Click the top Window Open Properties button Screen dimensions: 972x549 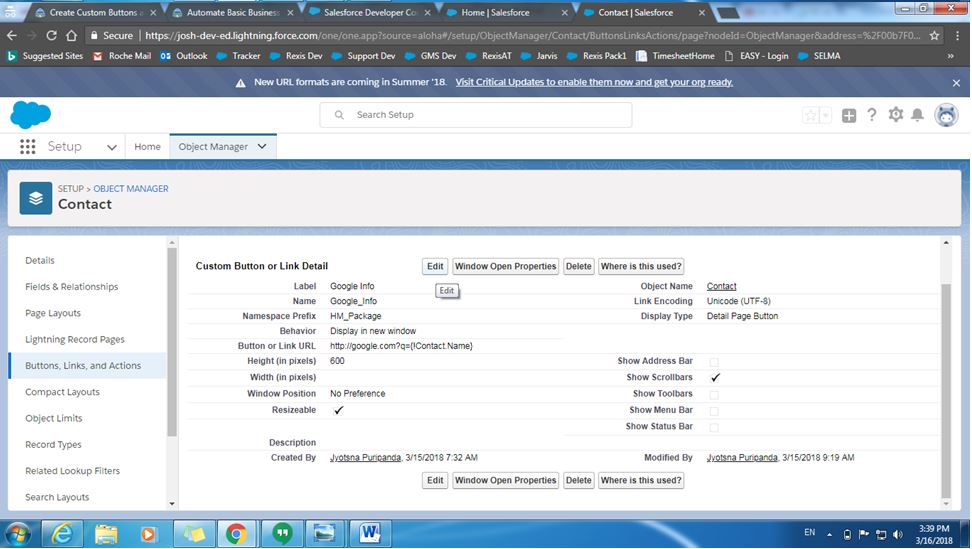505,266
